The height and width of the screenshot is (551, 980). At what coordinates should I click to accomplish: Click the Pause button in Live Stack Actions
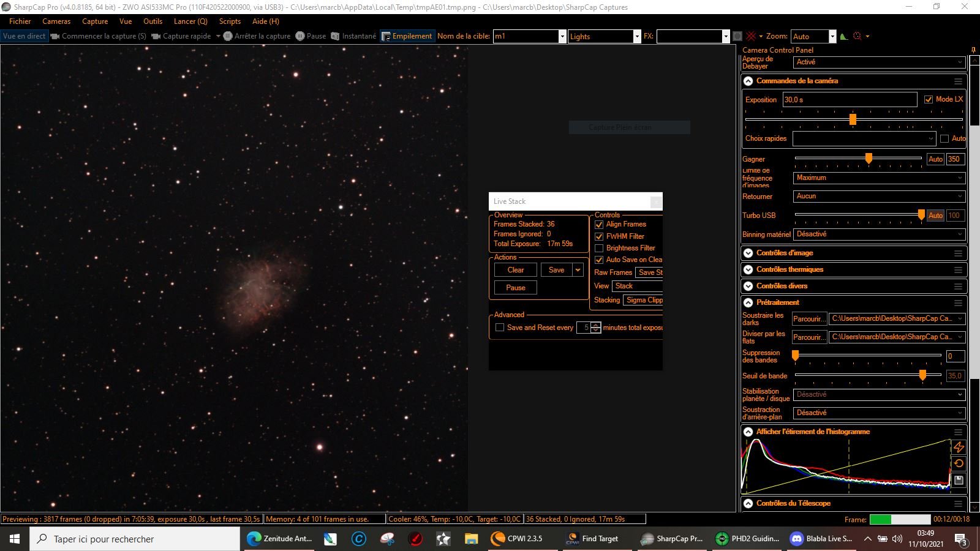click(x=516, y=288)
